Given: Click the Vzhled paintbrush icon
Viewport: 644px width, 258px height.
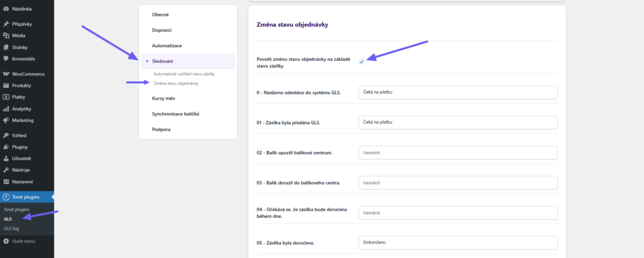Looking at the screenshot, I should (x=6, y=136).
